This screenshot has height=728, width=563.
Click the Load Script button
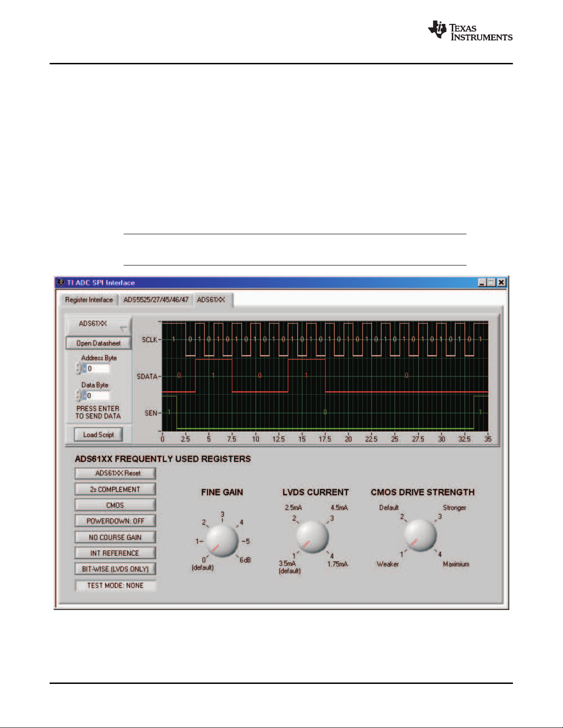click(98, 435)
